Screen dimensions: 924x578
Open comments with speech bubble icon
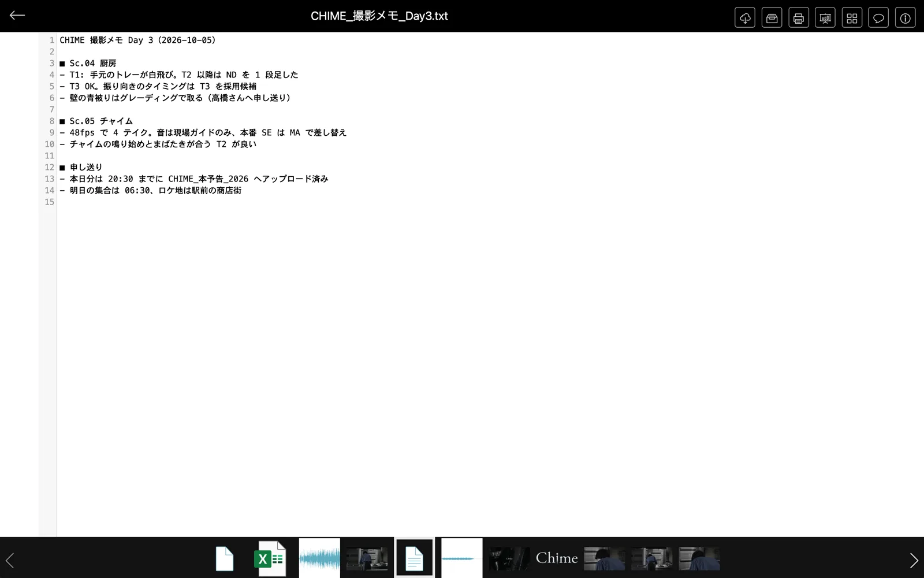pos(878,18)
